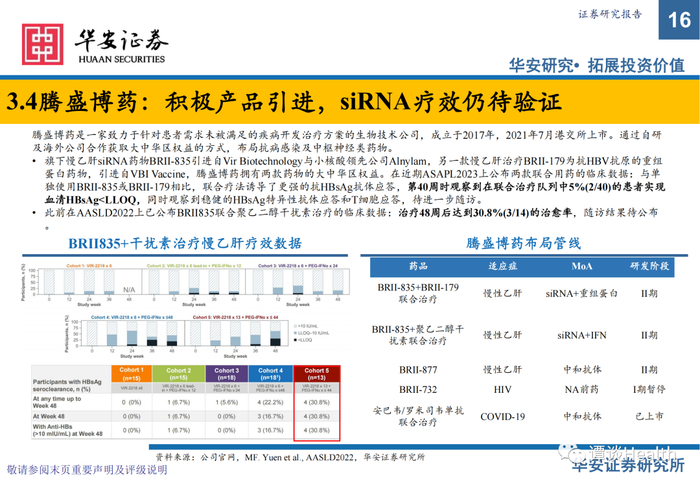Click the green "Cohort 2 (n=15)" table header
Viewport: 700px width, 485px height.
179,373
